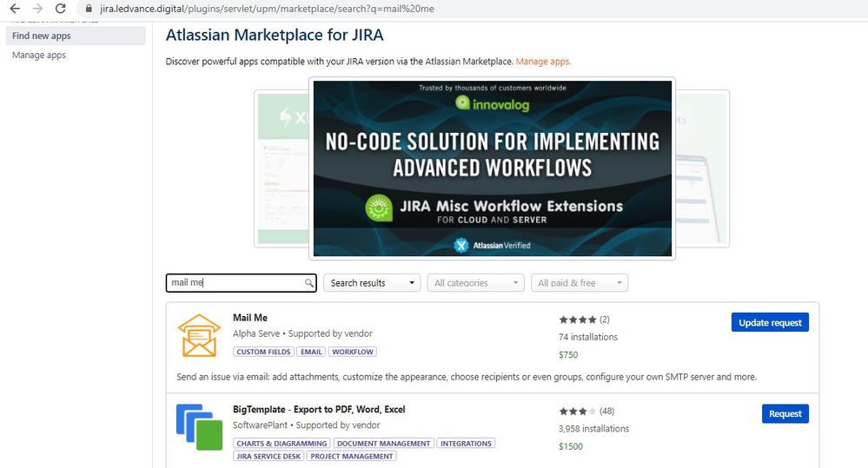Click the PROJECT MANAGEMENT tag
Viewport: 868px width, 468px height.
[x=352, y=457]
